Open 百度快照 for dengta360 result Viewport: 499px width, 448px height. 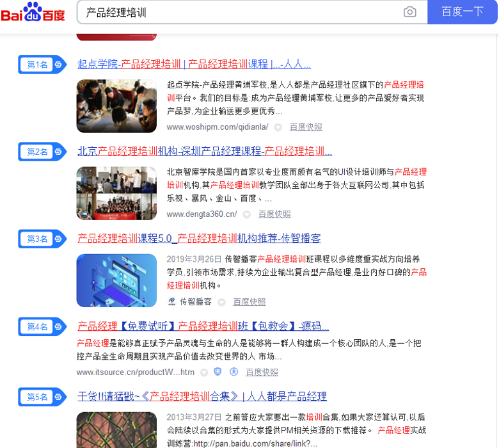coord(274,214)
